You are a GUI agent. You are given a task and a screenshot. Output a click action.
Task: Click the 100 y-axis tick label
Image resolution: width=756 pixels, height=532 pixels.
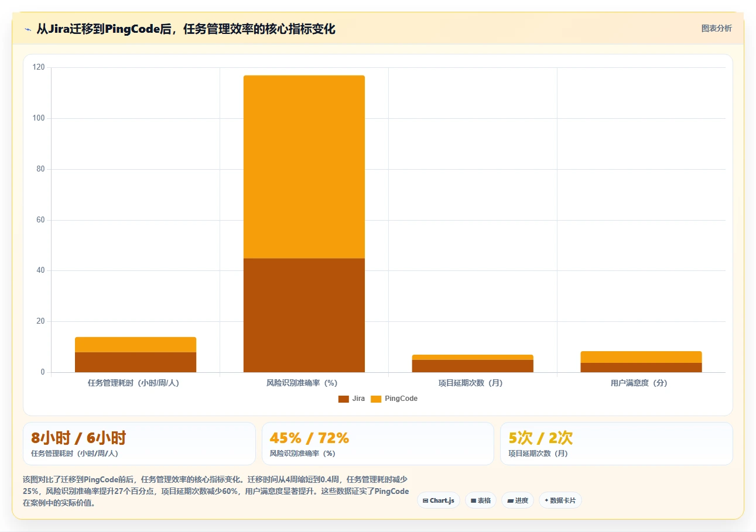point(39,118)
